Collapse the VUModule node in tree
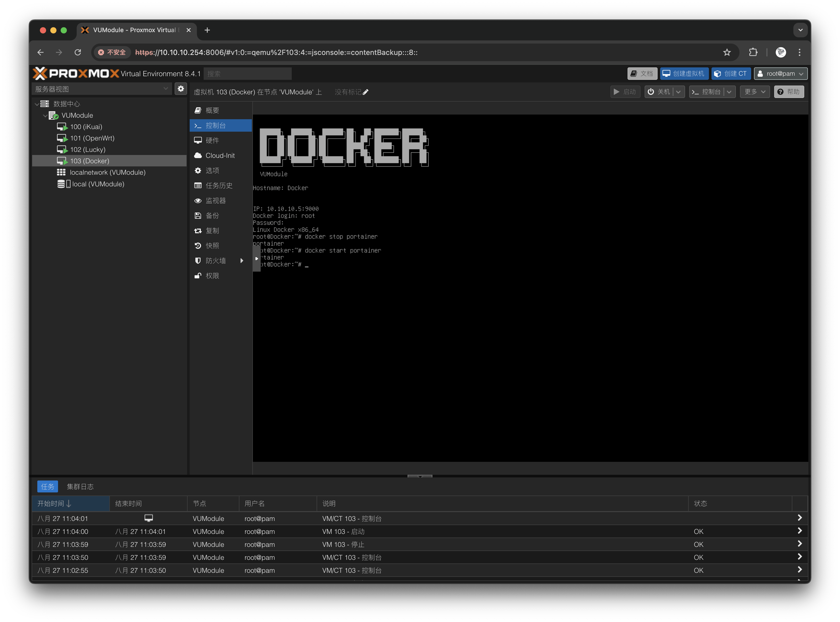Screen dimensions: 840x622 (45, 116)
